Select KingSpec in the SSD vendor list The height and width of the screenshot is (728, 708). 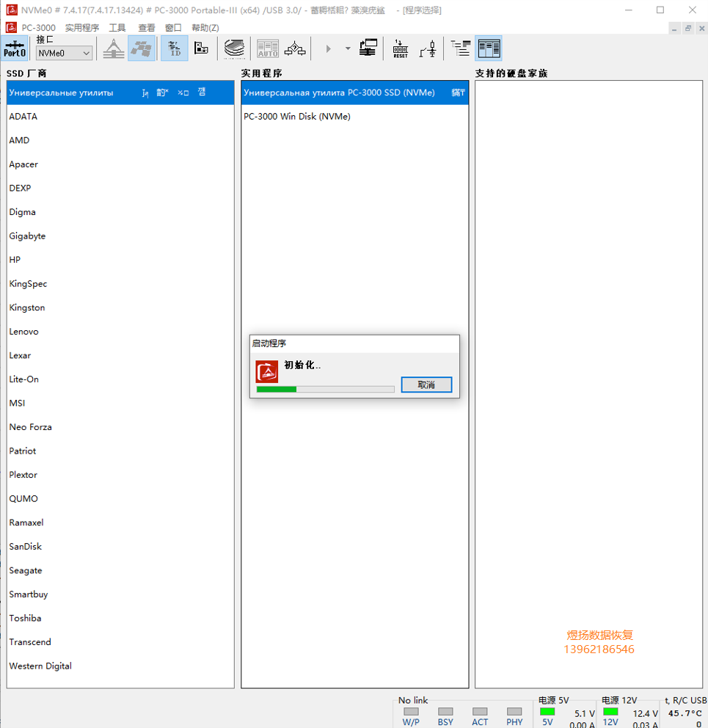pyautogui.click(x=121, y=284)
